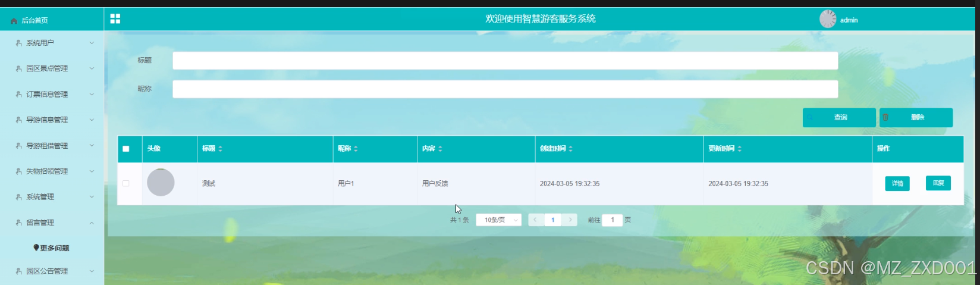This screenshot has width=980, height=285.
Task: Expand 园区景点管理 menu chevron
Action: point(92,68)
